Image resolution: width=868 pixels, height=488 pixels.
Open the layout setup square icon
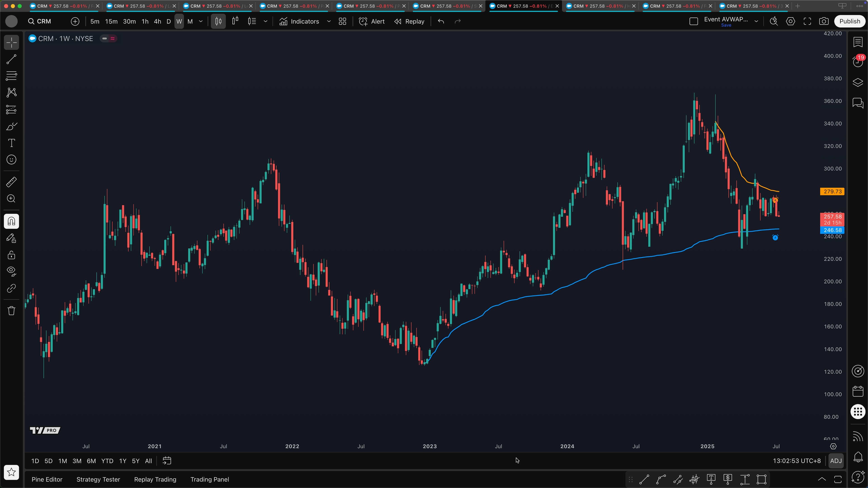pyautogui.click(x=694, y=21)
